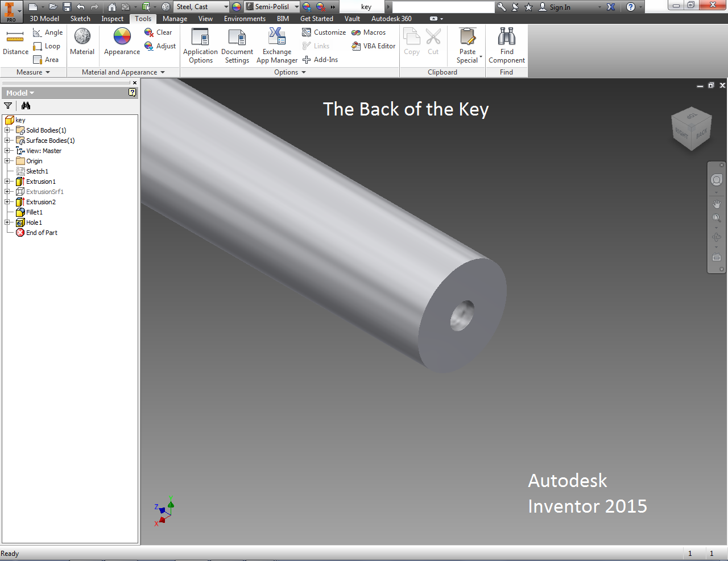This screenshot has height=561, width=728.
Task: Click the browser filter funnel icon
Action: [x=8, y=106]
